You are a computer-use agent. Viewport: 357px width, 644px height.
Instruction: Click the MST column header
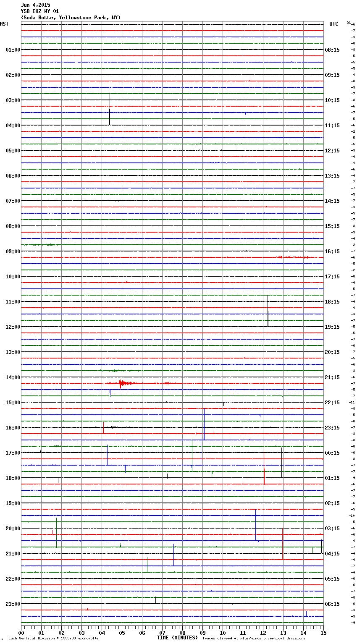point(4,24)
